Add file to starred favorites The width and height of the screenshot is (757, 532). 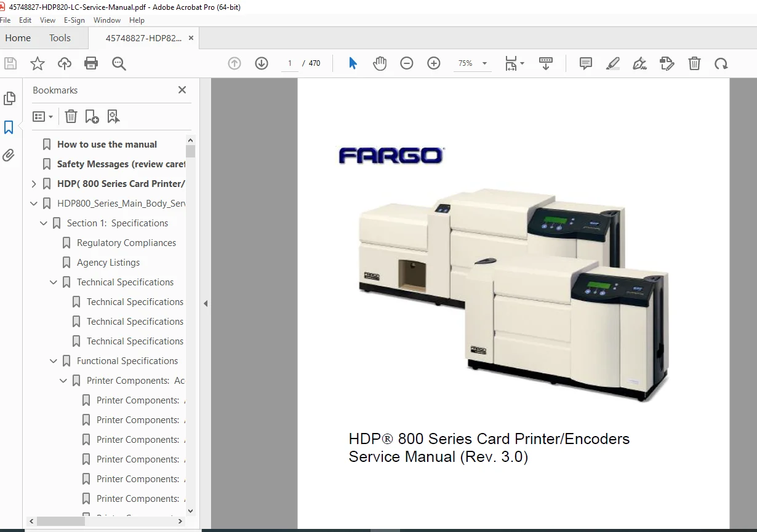coord(38,63)
